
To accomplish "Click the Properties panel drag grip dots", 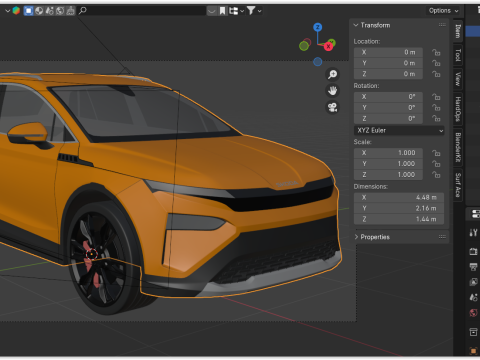I will coord(442,237).
